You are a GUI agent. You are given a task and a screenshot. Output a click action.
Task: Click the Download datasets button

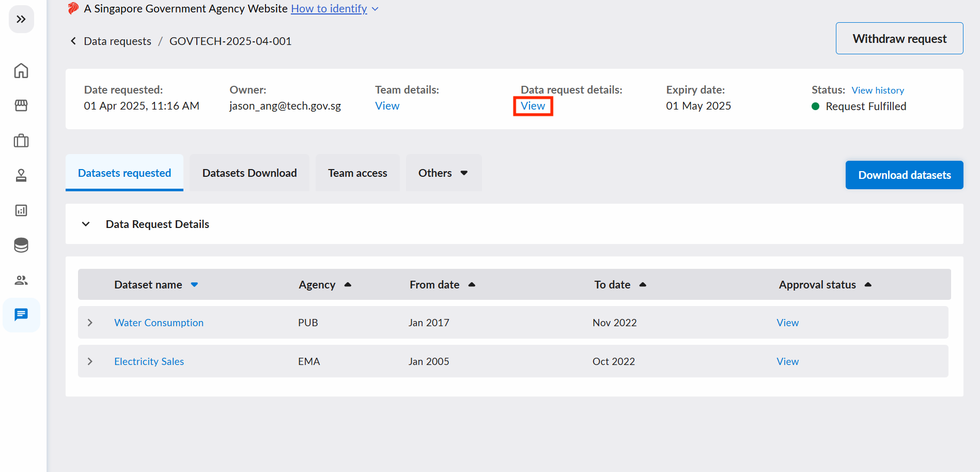tap(905, 175)
